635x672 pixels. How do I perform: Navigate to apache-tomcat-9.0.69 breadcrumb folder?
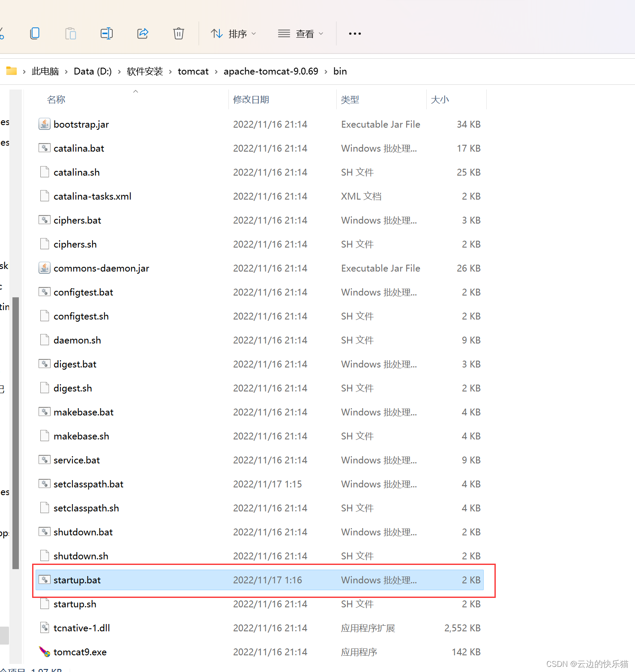(x=271, y=72)
